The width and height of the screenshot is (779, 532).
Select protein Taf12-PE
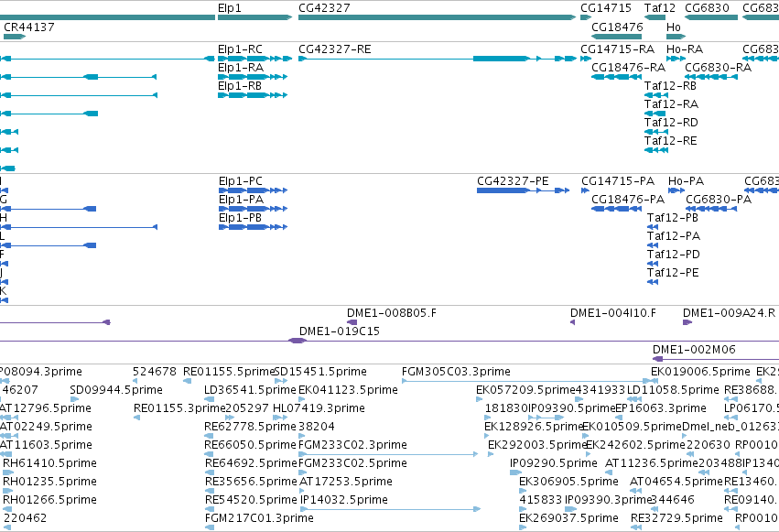pos(653,282)
